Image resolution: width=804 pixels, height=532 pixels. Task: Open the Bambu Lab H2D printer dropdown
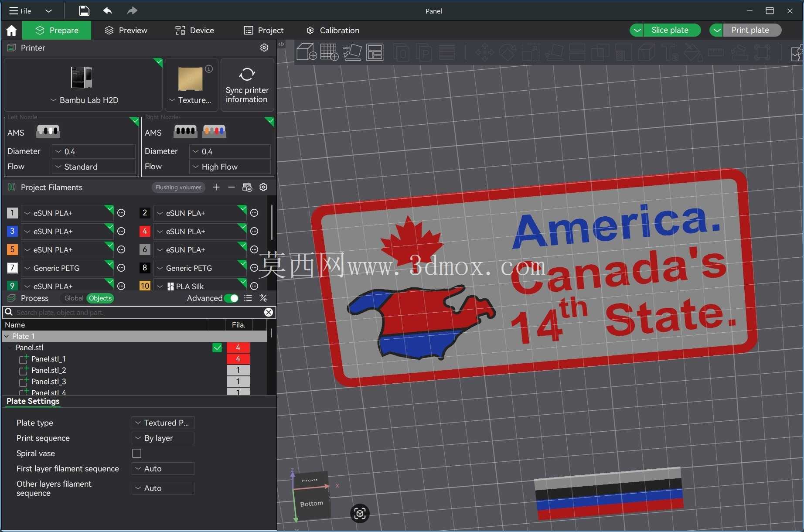84,100
